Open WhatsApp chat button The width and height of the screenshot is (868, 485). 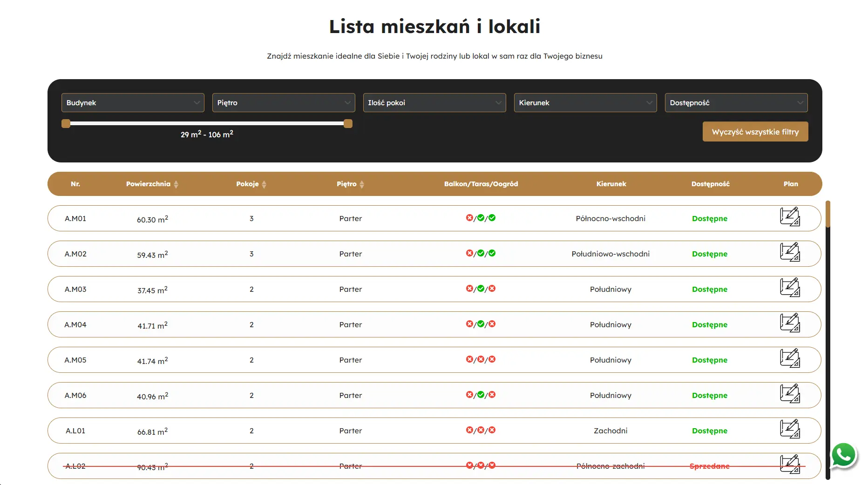[843, 455]
